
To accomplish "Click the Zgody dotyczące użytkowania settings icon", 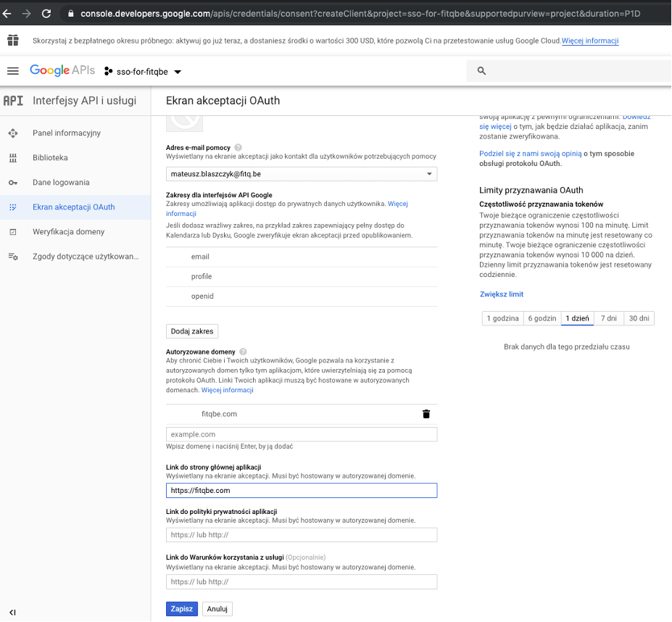I will pos(13,257).
